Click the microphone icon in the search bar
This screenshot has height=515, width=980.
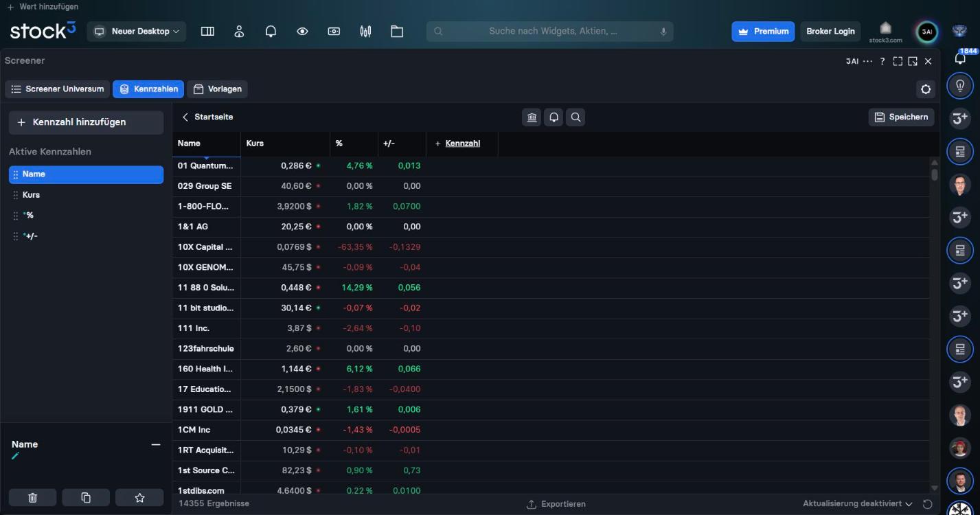pyautogui.click(x=663, y=31)
